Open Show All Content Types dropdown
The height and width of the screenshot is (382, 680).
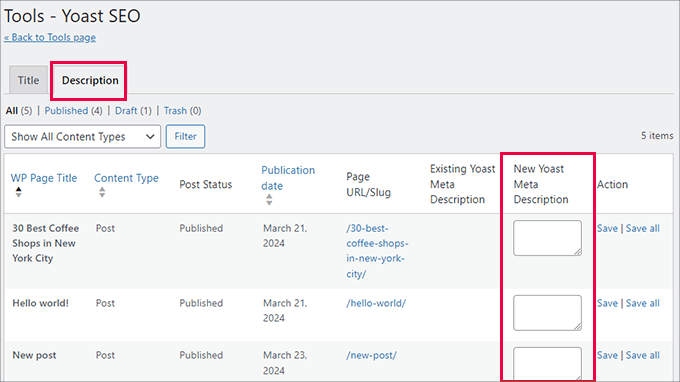coord(82,137)
